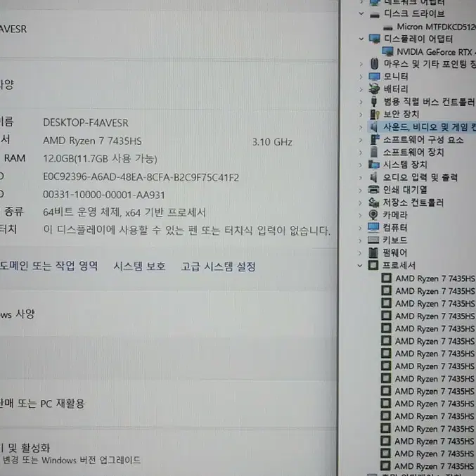Click the 12.0GB(11.7GB 사용 가능) RAM value

click(x=100, y=158)
